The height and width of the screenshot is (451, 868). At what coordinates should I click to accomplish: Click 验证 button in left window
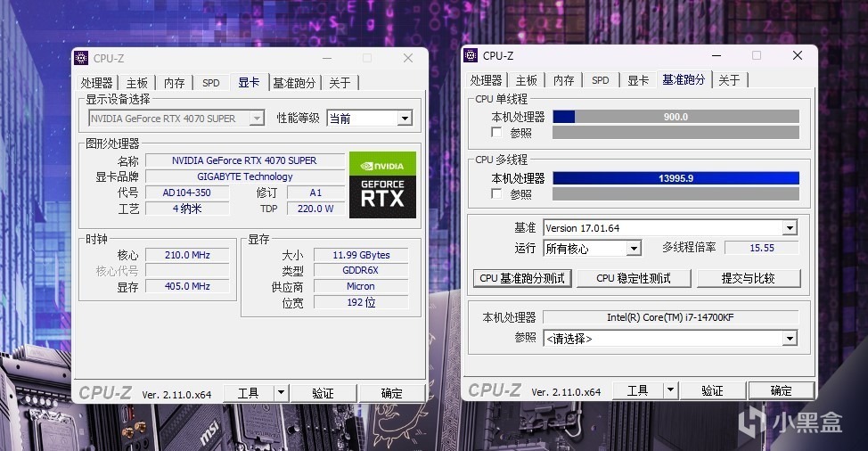point(323,393)
